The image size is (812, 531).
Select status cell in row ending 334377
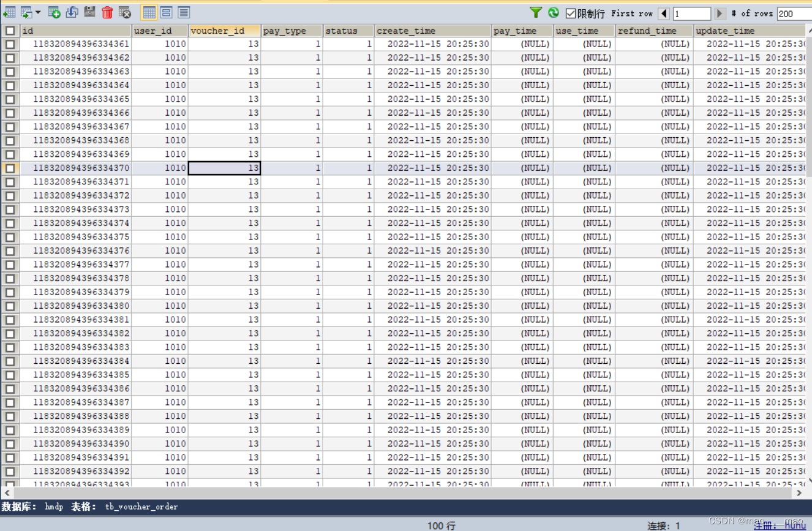click(348, 265)
